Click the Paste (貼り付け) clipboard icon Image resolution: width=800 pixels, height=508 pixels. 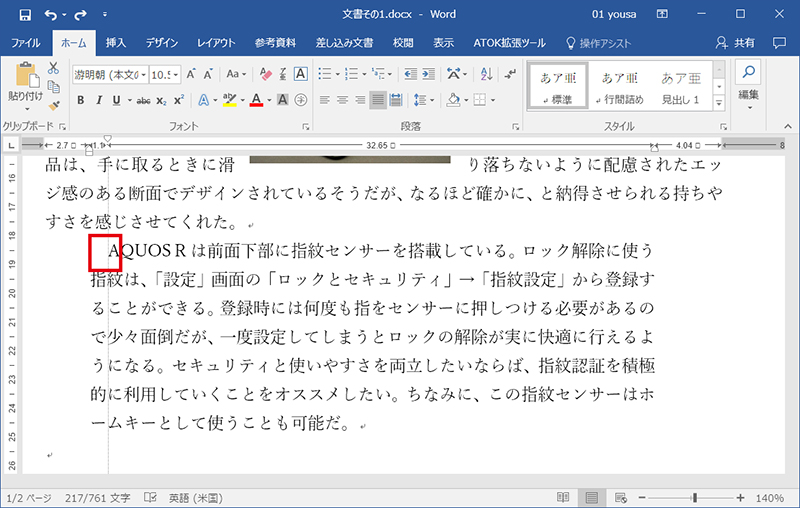[27, 75]
